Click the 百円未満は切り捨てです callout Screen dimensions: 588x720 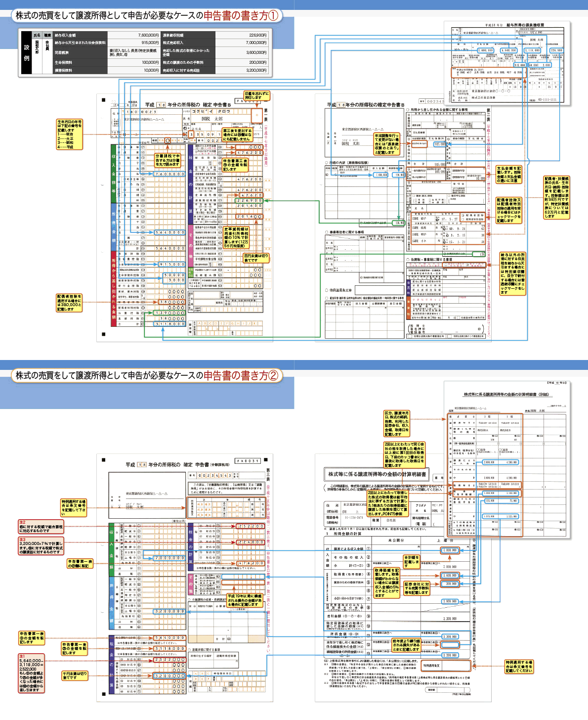[x=256, y=258]
